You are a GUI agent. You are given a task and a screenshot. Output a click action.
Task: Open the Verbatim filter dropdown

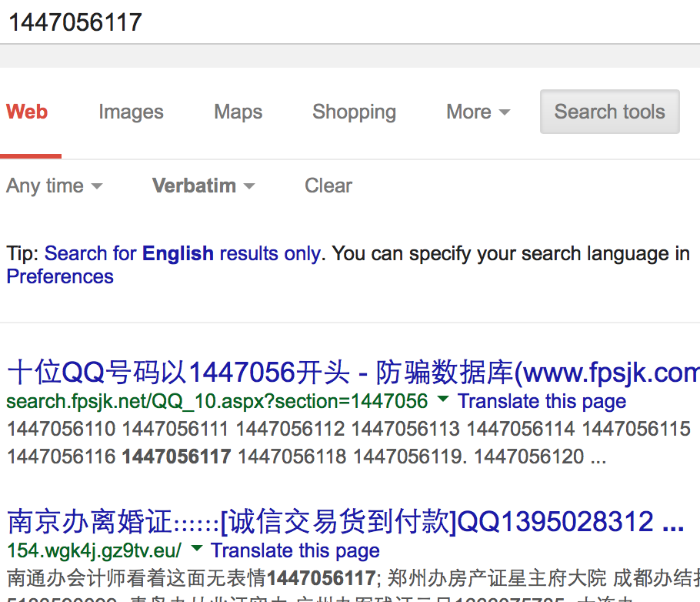[203, 186]
